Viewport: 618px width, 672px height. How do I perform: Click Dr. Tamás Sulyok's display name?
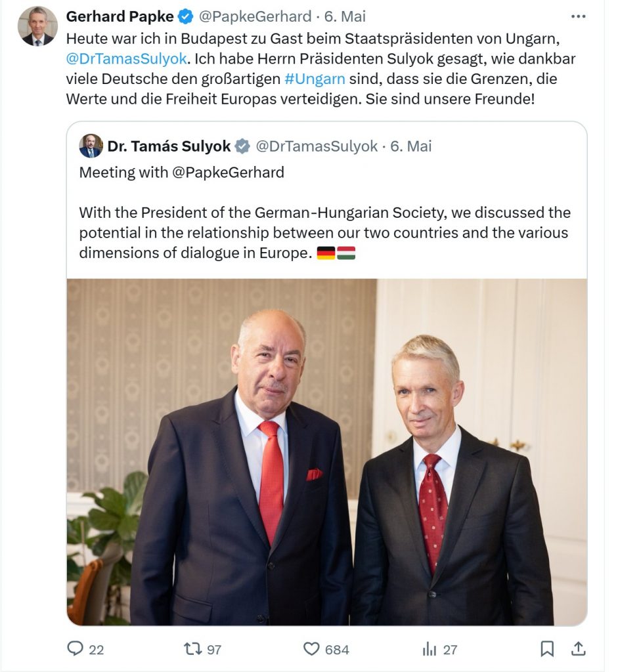point(169,146)
